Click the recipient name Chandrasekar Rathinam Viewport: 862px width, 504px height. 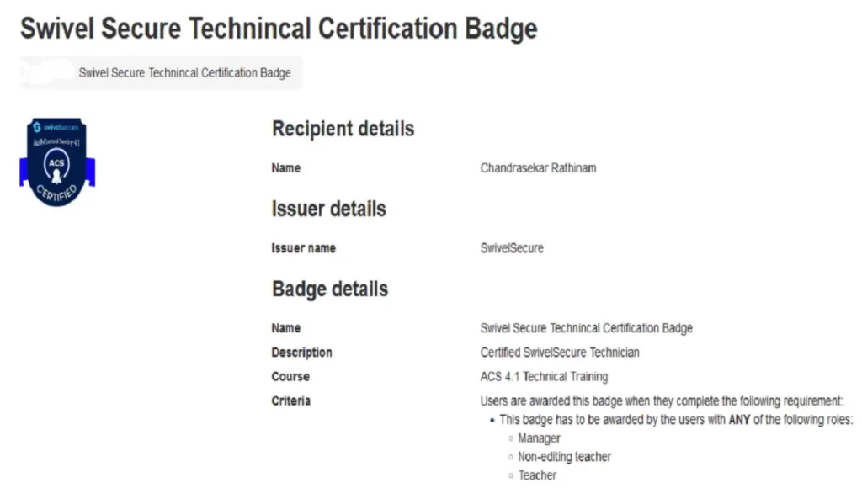click(x=538, y=167)
